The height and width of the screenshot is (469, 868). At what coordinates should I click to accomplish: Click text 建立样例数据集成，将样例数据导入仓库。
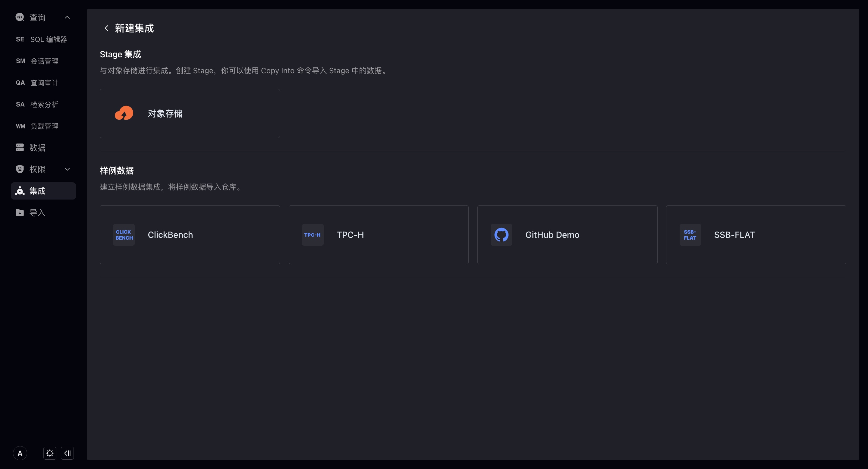pos(172,187)
